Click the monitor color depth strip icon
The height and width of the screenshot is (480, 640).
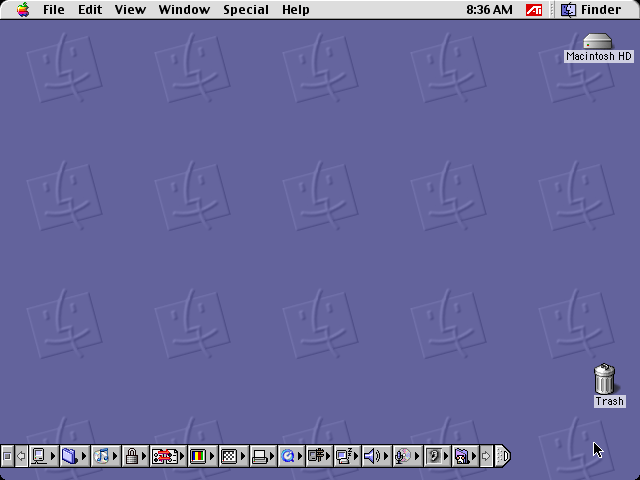(x=197, y=456)
